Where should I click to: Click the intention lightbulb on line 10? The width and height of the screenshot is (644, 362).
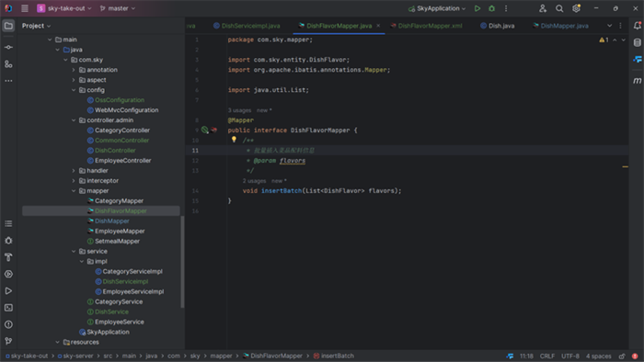[234, 140]
